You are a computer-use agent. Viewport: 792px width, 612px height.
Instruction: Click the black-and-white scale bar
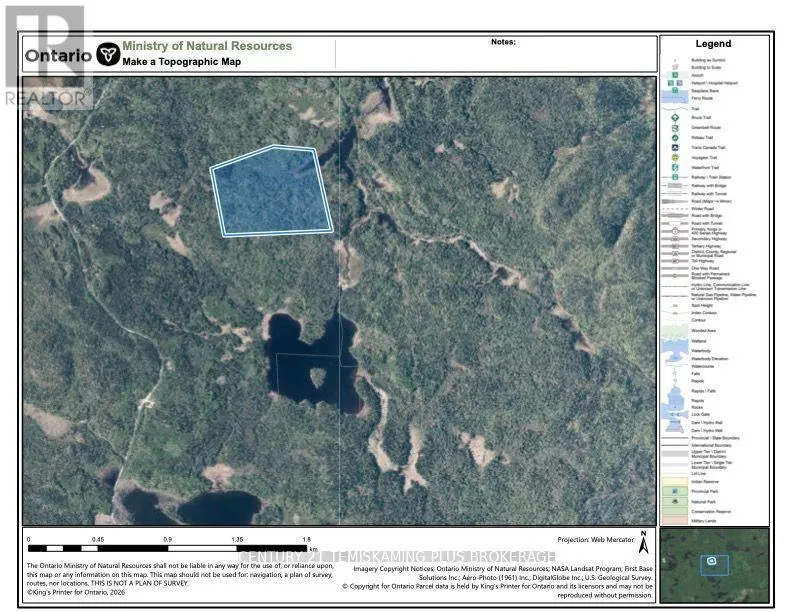[x=167, y=548]
